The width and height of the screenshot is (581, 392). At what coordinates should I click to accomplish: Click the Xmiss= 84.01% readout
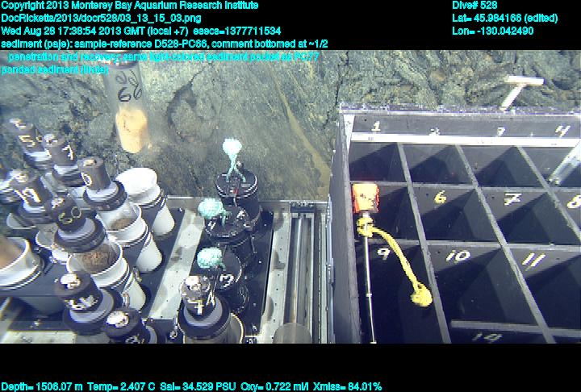tap(347, 386)
